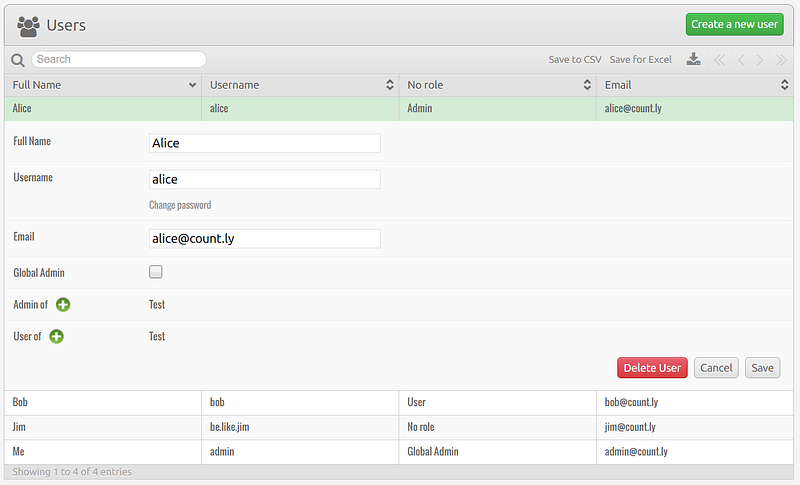Sort the Email column

(784, 85)
